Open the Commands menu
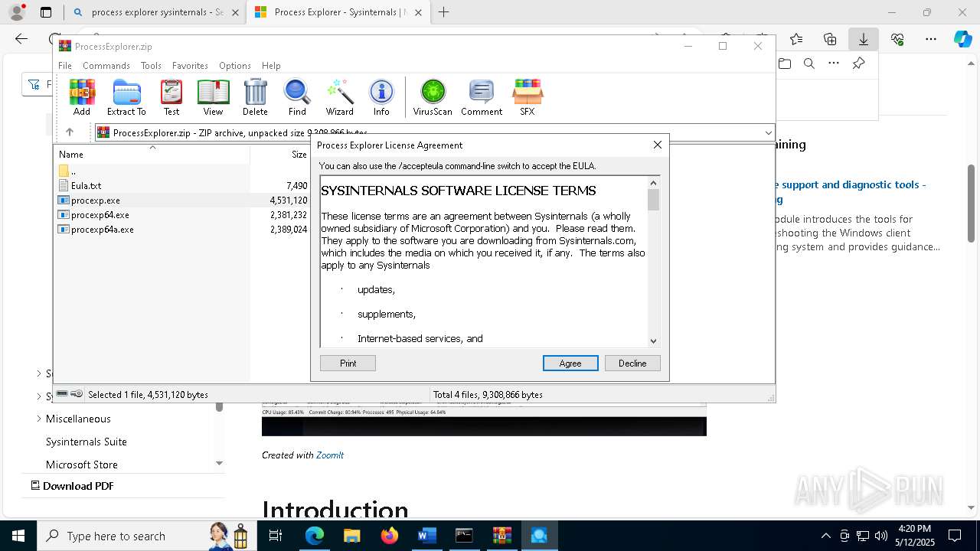Screen dimensions: 980x551 click(106, 66)
